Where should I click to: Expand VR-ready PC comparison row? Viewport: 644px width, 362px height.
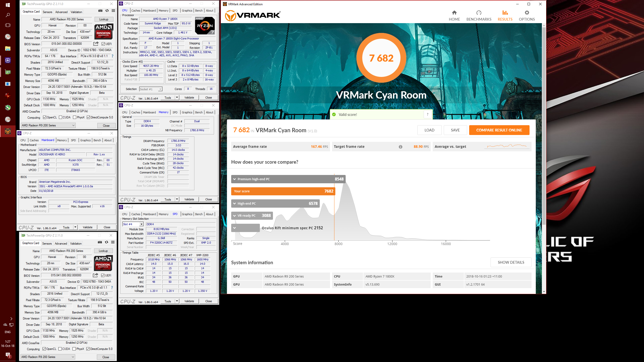[234, 216]
